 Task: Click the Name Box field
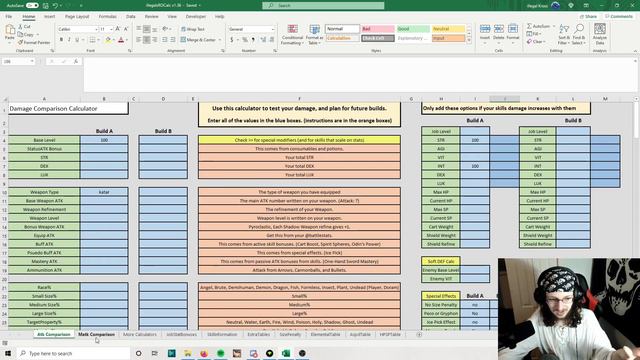[x=18, y=61]
